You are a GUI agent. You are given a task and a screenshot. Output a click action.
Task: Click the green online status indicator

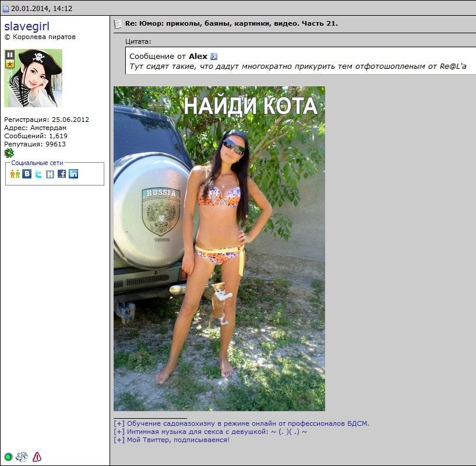9,457
